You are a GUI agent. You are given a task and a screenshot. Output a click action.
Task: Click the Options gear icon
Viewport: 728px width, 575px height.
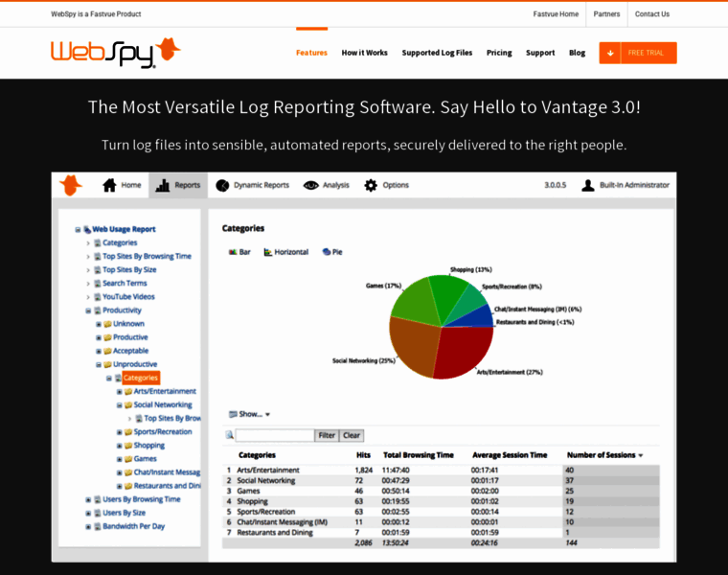371,185
